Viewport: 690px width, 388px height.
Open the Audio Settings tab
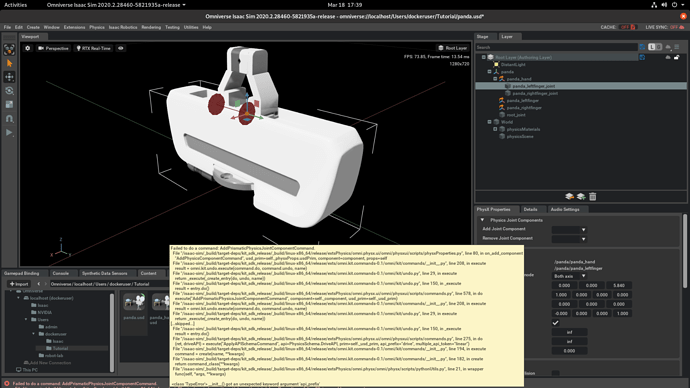(x=565, y=209)
